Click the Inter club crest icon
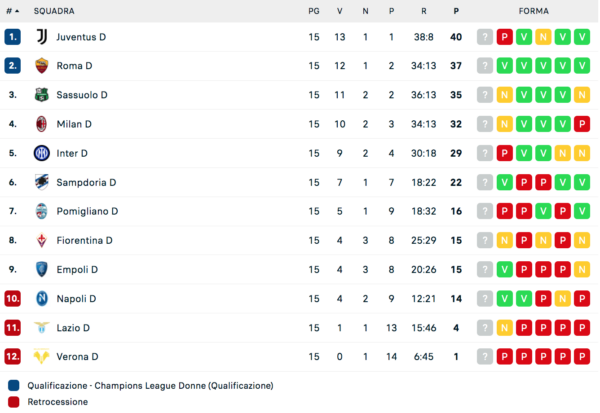The width and height of the screenshot is (600, 413). click(x=41, y=153)
